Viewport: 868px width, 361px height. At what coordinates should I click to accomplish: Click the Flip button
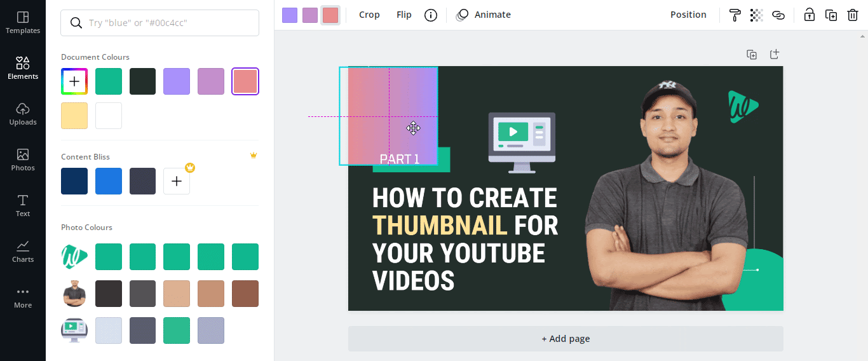coord(404,15)
